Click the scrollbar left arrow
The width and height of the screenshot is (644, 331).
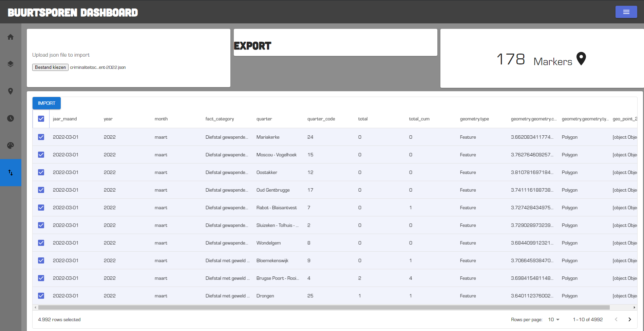[x=35, y=307]
